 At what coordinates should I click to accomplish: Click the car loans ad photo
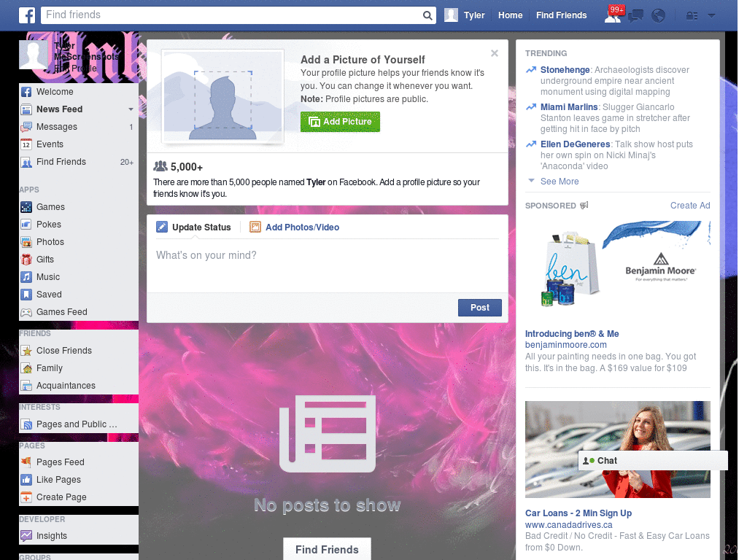coord(617,449)
